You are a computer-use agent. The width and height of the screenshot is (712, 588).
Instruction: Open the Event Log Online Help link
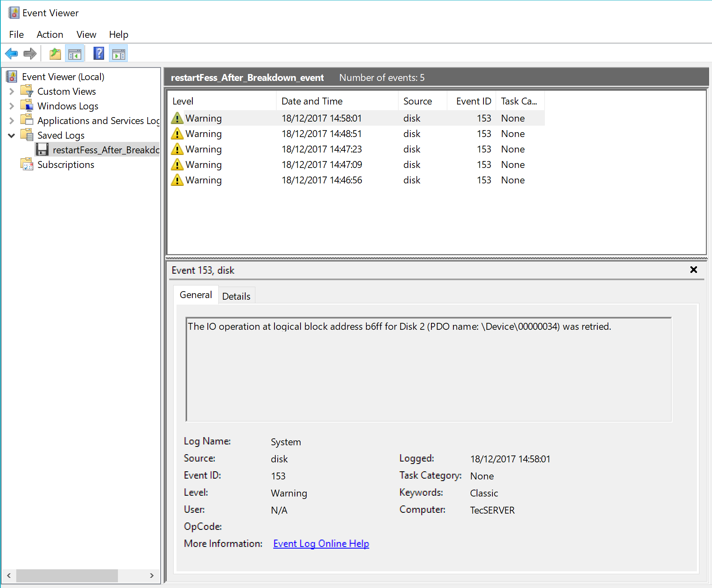point(321,544)
